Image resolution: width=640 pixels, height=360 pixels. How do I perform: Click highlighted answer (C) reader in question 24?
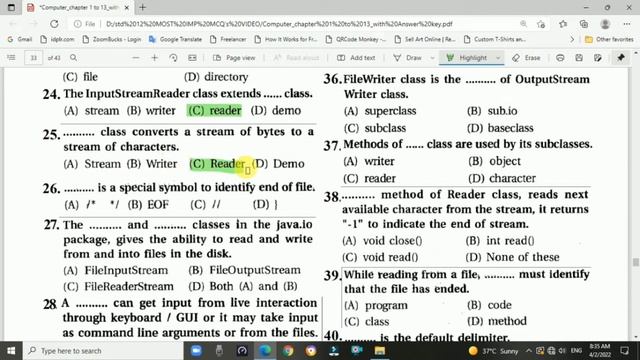214,111
